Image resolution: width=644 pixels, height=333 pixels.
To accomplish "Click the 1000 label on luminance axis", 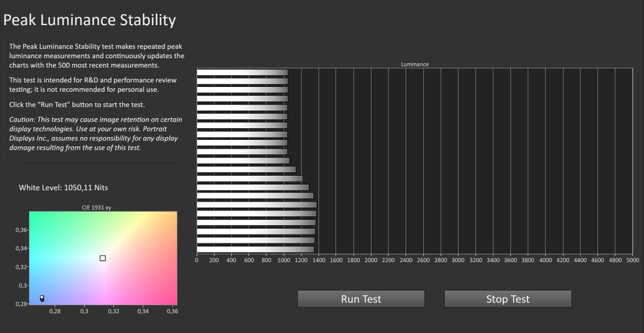I will [x=283, y=261].
